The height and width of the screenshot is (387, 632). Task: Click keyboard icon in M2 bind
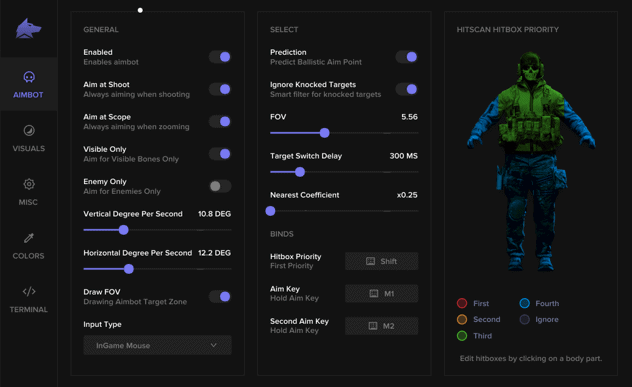click(x=373, y=326)
